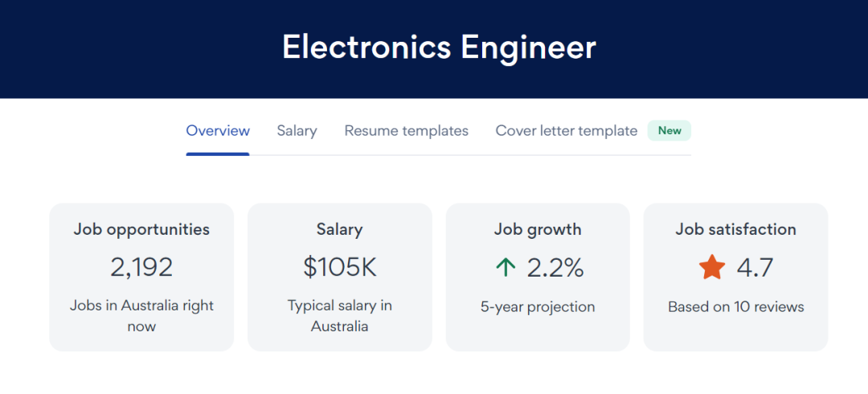
Task: Click the 2.2% growth value
Action: pos(555,268)
